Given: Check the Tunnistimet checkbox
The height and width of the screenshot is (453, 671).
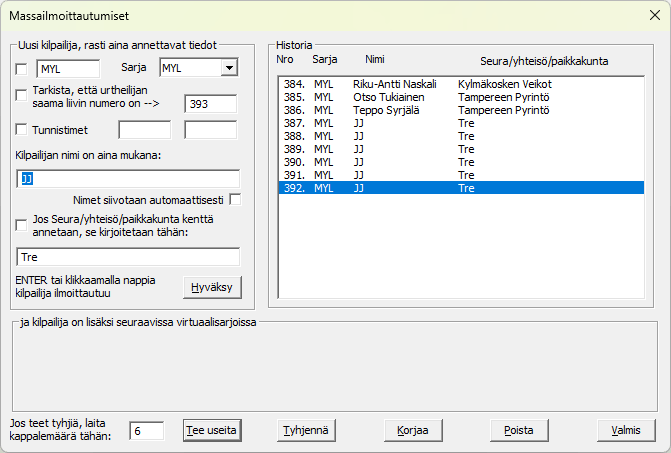Looking at the screenshot, I should coord(23,129).
